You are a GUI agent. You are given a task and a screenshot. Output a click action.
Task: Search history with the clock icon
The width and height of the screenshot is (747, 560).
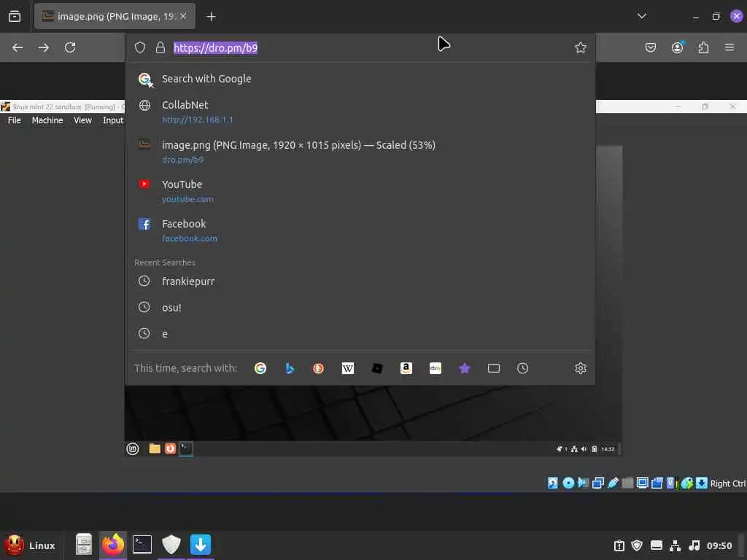(x=522, y=368)
